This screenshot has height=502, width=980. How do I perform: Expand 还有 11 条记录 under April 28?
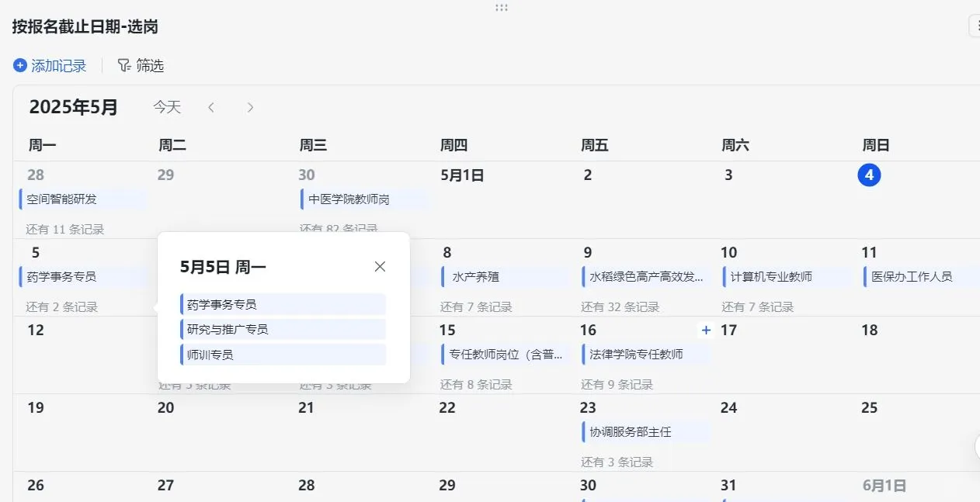coord(65,230)
